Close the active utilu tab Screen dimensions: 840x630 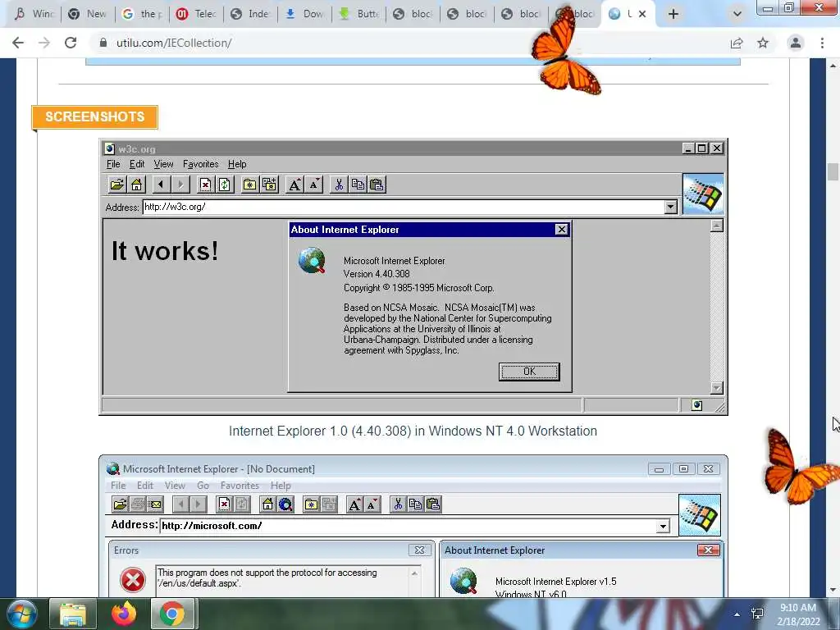[x=641, y=14]
